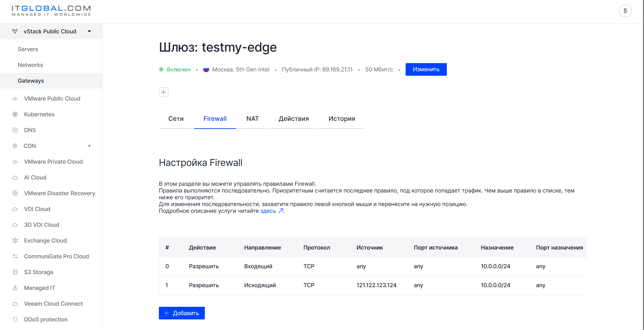This screenshot has width=644, height=330.
Task: Click the external arrow icon after здесь
Action: pyautogui.click(x=281, y=211)
